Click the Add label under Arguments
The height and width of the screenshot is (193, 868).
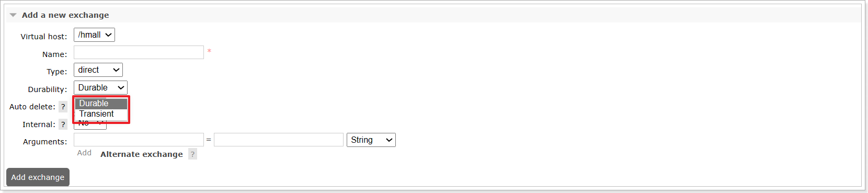[84, 153]
